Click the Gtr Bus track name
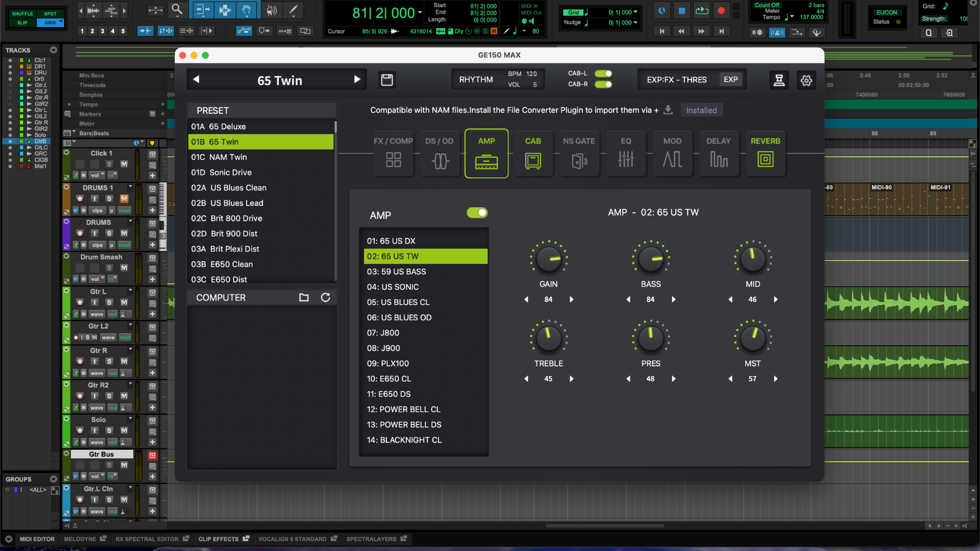 [x=102, y=454]
